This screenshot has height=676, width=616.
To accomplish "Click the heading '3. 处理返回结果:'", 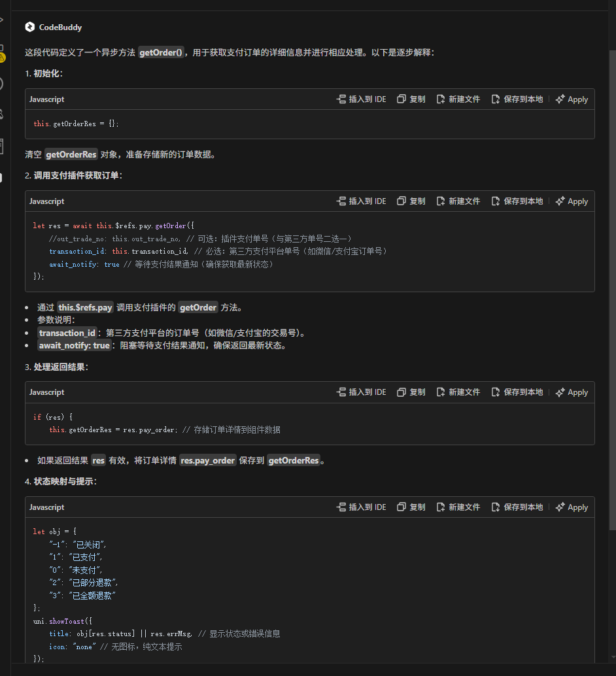I will 57,367.
